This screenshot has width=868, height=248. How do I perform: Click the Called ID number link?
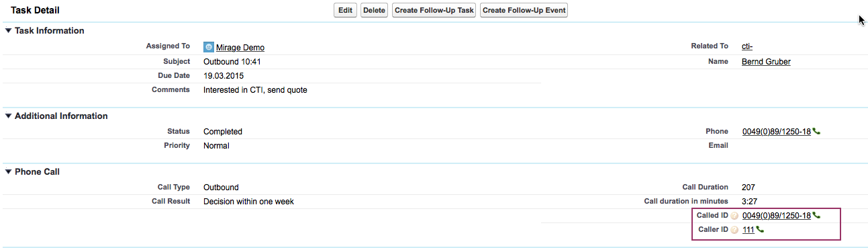(777, 216)
